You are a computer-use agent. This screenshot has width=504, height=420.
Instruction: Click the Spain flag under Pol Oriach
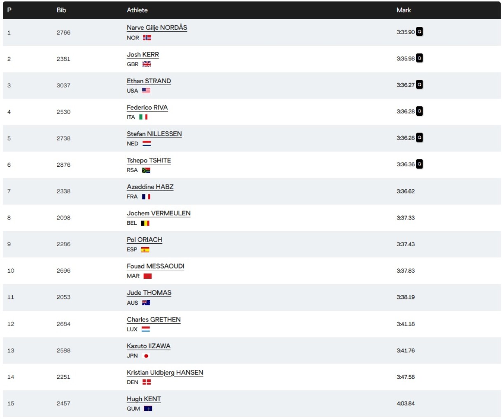click(145, 250)
